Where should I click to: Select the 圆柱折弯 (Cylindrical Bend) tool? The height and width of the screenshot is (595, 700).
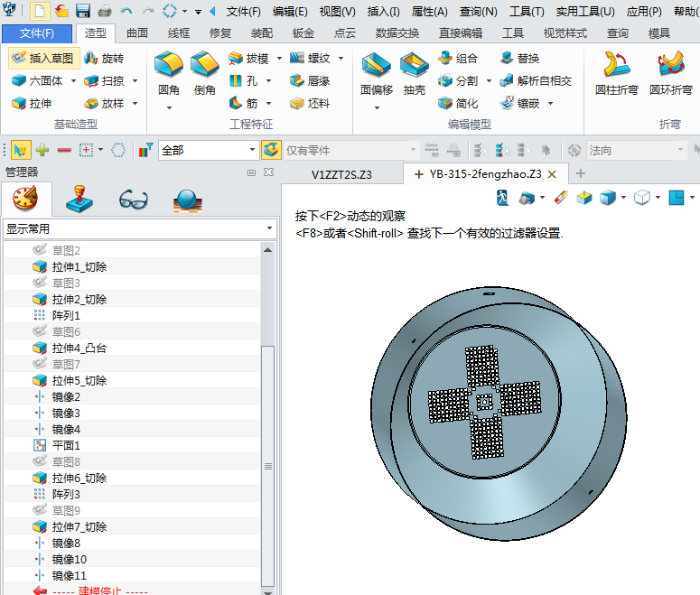click(x=618, y=72)
